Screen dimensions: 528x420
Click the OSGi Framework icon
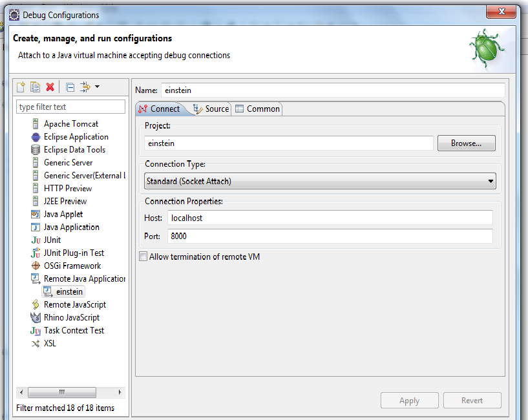[36, 266]
